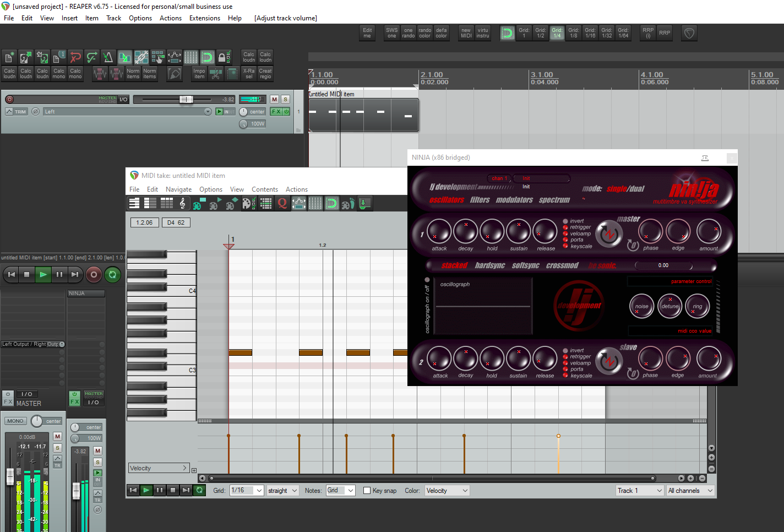Click the New project icon in main toolbar
Viewport: 784px width, 532px height.
click(9, 57)
